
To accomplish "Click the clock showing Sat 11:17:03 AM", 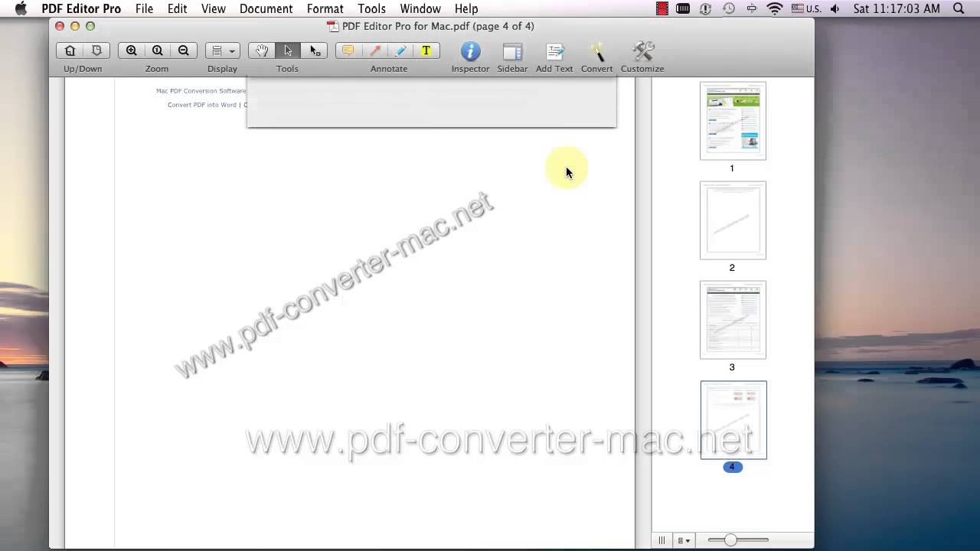I will 897,8.
